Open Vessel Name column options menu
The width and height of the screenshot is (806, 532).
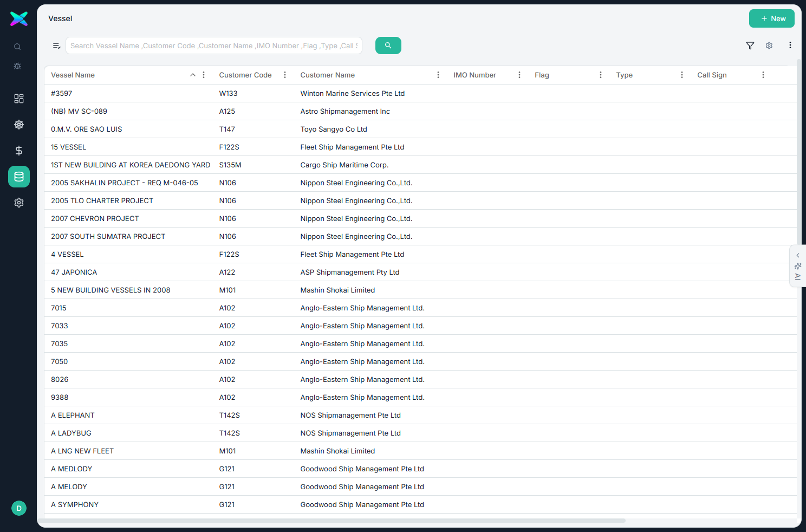coord(204,75)
